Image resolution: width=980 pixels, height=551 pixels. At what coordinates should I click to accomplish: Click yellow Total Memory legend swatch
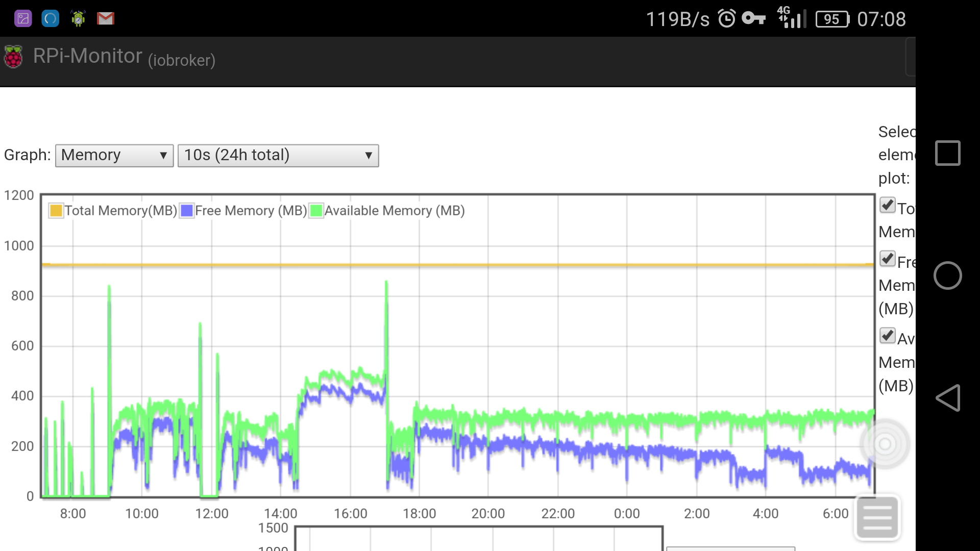tap(56, 211)
